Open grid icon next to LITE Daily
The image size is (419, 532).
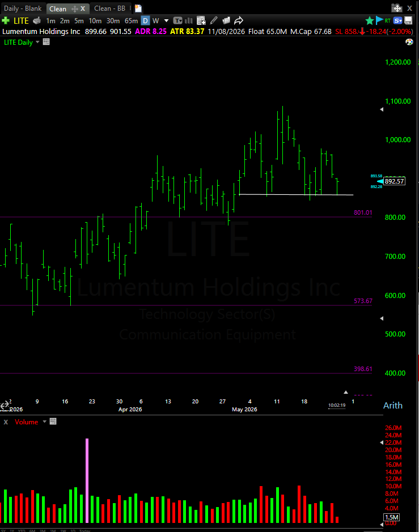pyautogui.click(x=46, y=42)
